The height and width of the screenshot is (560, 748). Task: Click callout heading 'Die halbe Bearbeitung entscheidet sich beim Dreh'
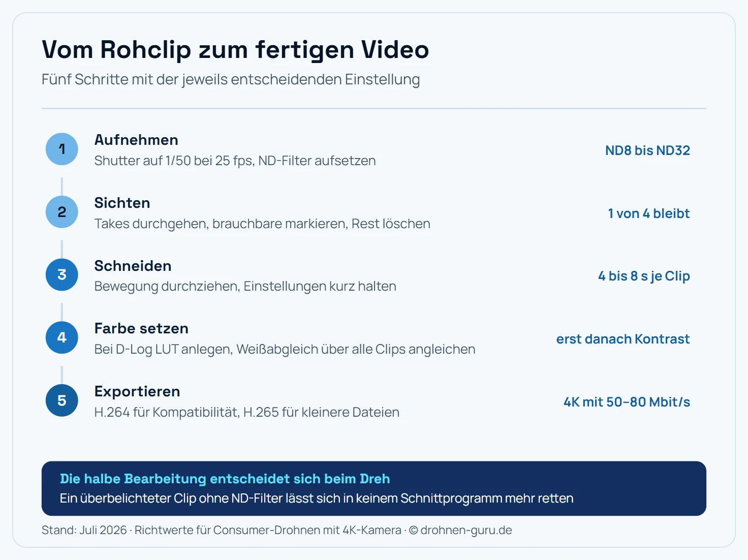(225, 479)
